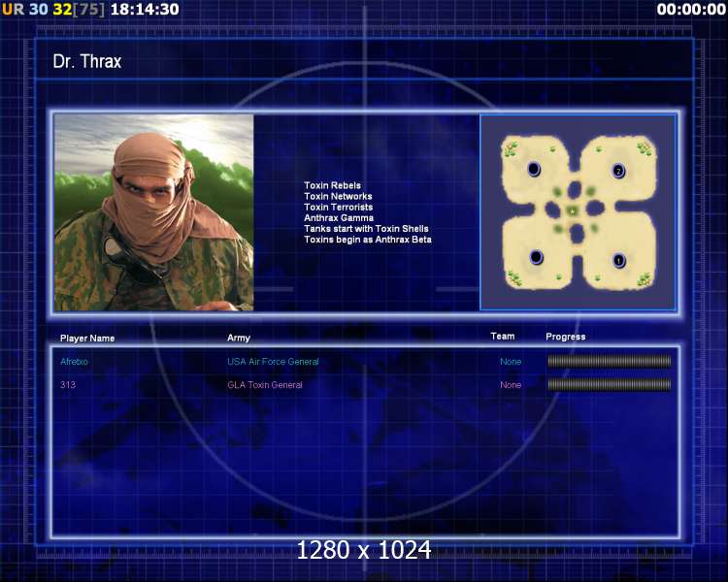This screenshot has height=582, width=728.
Task: Click the Team value "None" for Afrebxo
Action: click(x=511, y=362)
